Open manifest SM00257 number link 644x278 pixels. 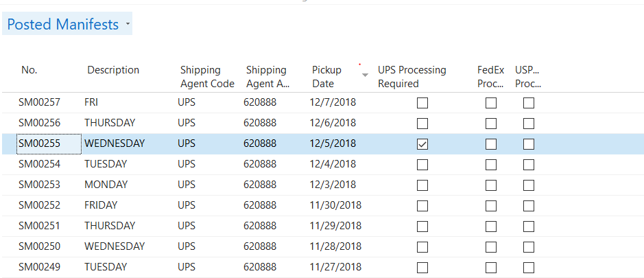pos(39,103)
